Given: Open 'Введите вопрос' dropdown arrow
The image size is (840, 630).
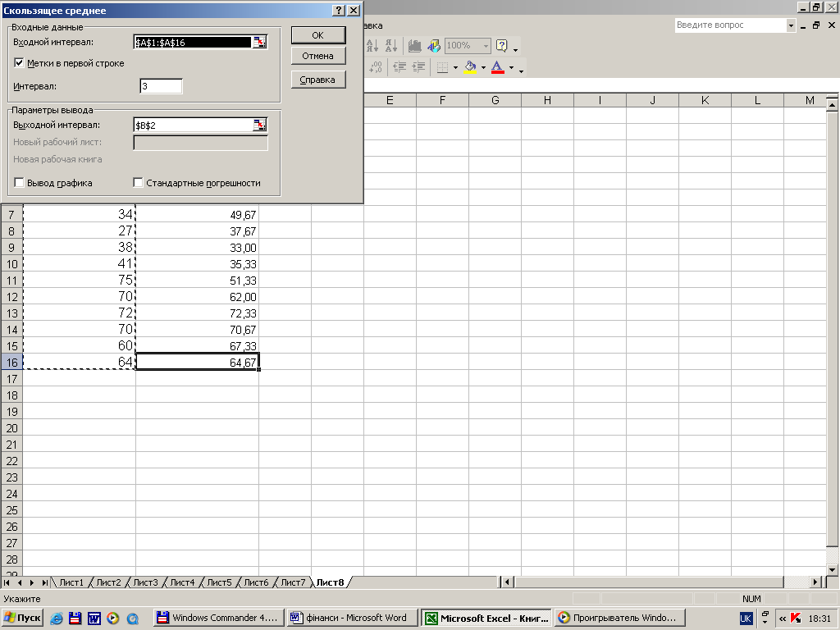Looking at the screenshot, I should pyautogui.click(x=791, y=25).
